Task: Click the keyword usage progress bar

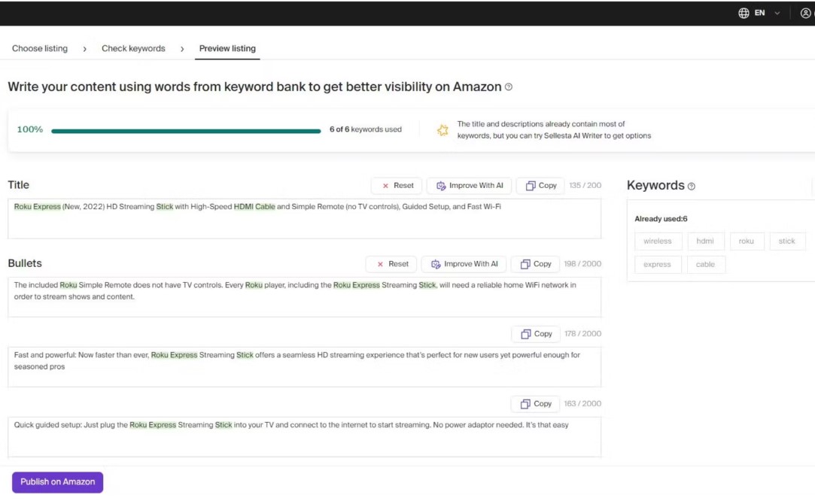Action: coord(186,131)
